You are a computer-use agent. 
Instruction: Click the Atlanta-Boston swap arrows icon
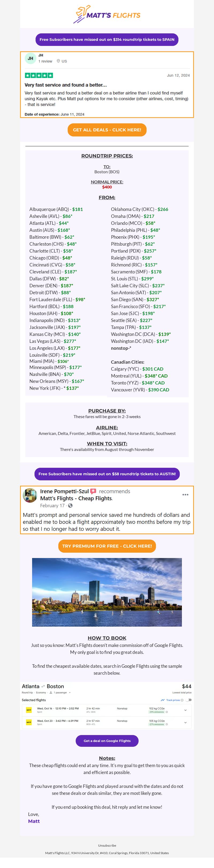click(x=43, y=686)
